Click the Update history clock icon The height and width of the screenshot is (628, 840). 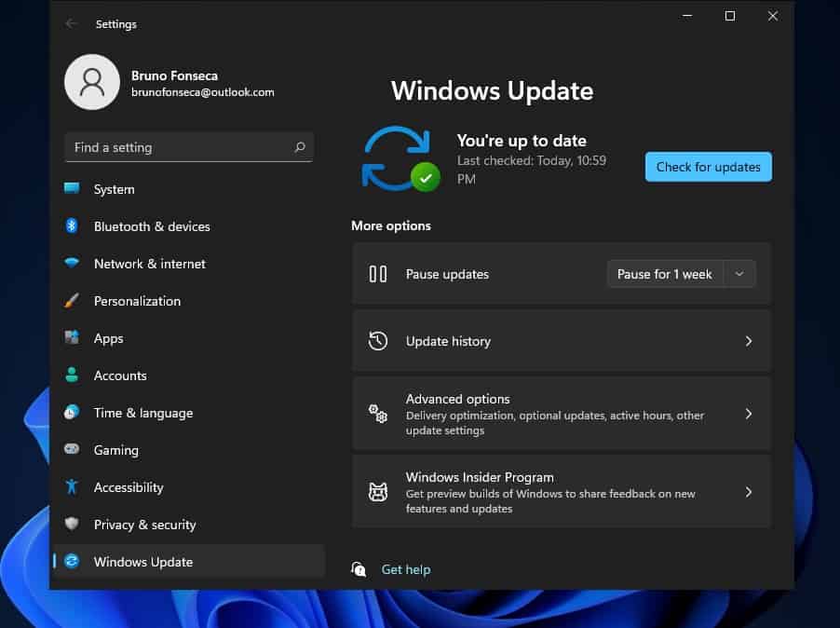pos(378,341)
